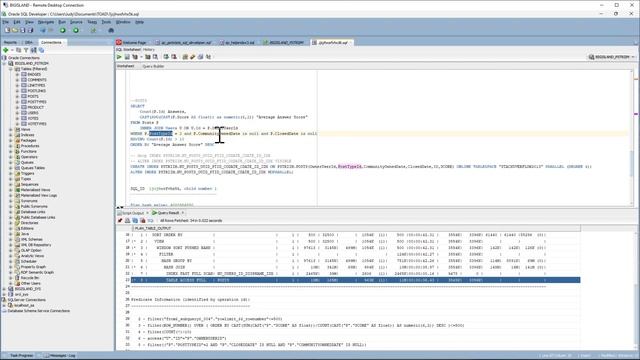Expand the Indexes tree node

11,135
